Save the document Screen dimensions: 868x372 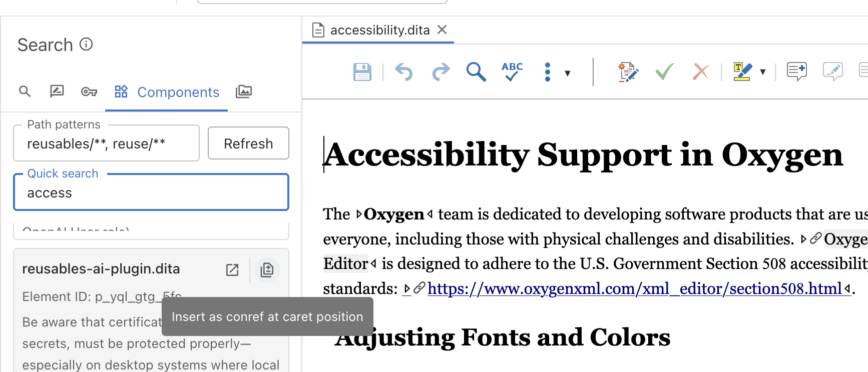(x=362, y=72)
